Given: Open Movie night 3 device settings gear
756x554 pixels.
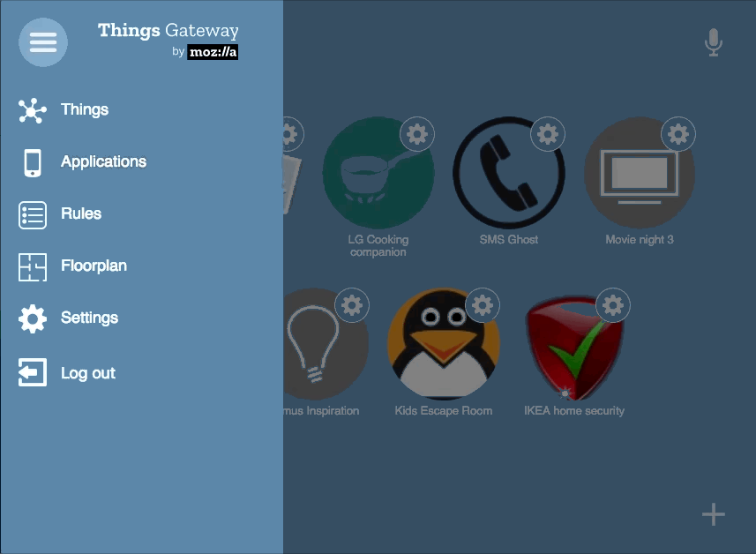Looking at the screenshot, I should 677,134.
